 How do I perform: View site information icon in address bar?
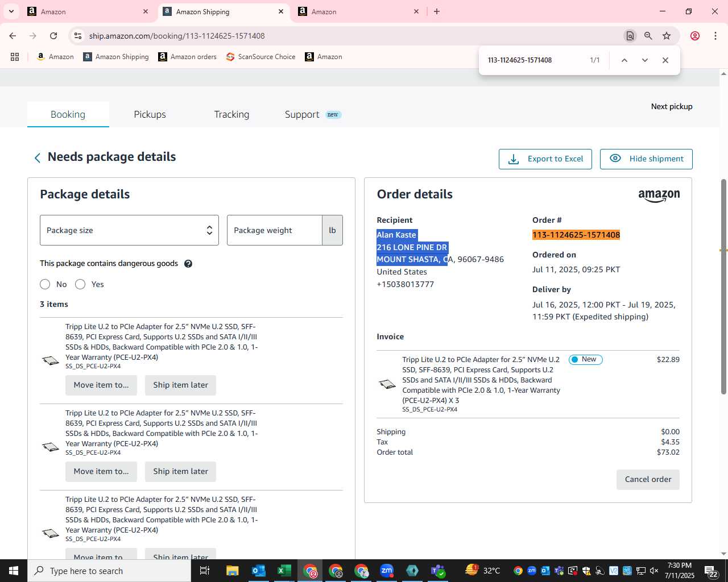78,36
